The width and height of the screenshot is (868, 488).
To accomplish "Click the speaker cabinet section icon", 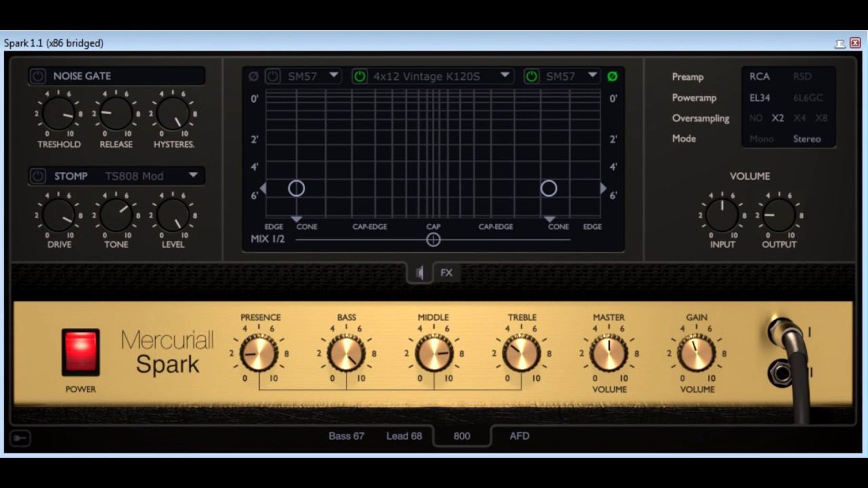I will click(x=420, y=272).
